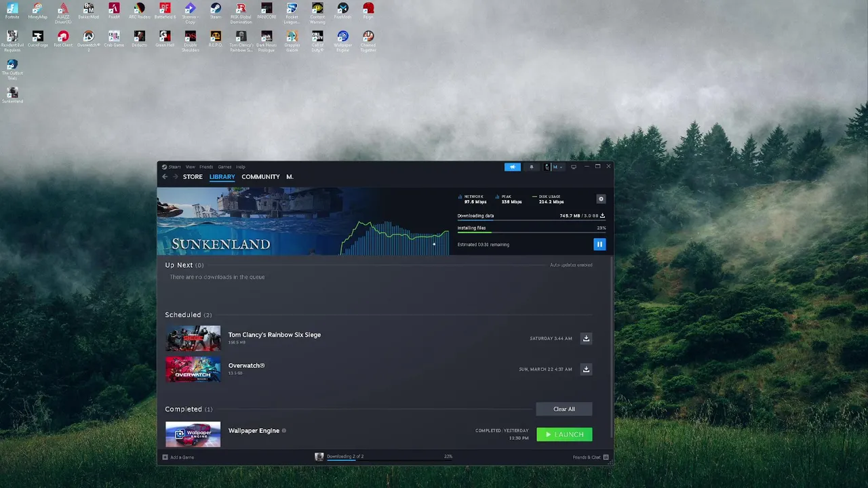
Task: Select MineyMap desktop shortcut
Action: [x=37, y=12]
